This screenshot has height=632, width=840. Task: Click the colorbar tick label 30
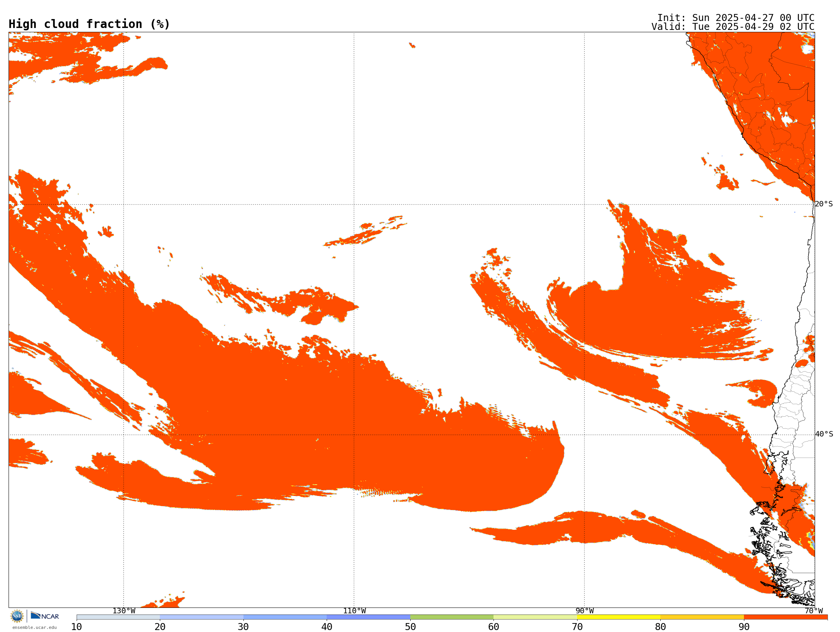[x=243, y=627]
